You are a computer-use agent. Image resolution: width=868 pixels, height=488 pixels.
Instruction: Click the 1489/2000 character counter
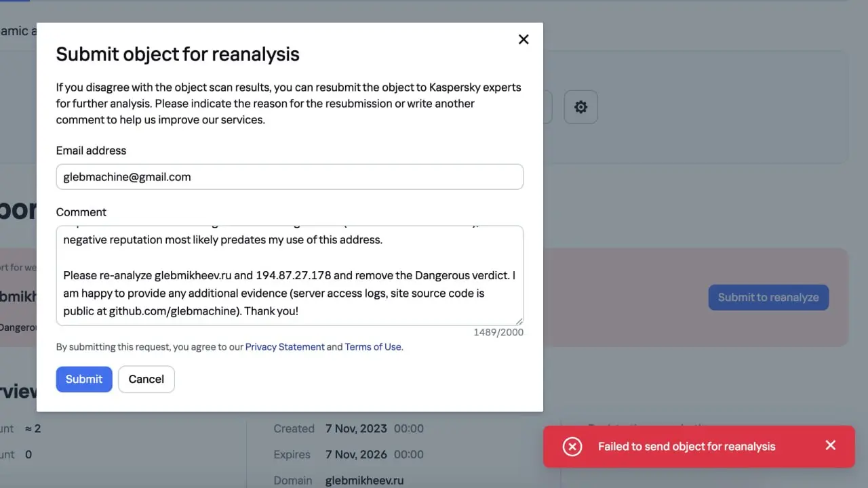point(498,332)
